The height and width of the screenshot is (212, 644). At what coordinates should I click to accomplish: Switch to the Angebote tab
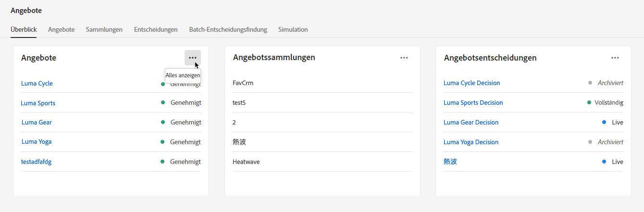tap(61, 29)
